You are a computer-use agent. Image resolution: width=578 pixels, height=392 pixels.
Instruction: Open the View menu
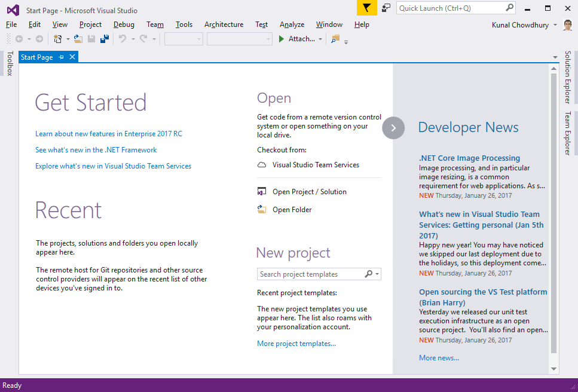(x=60, y=24)
